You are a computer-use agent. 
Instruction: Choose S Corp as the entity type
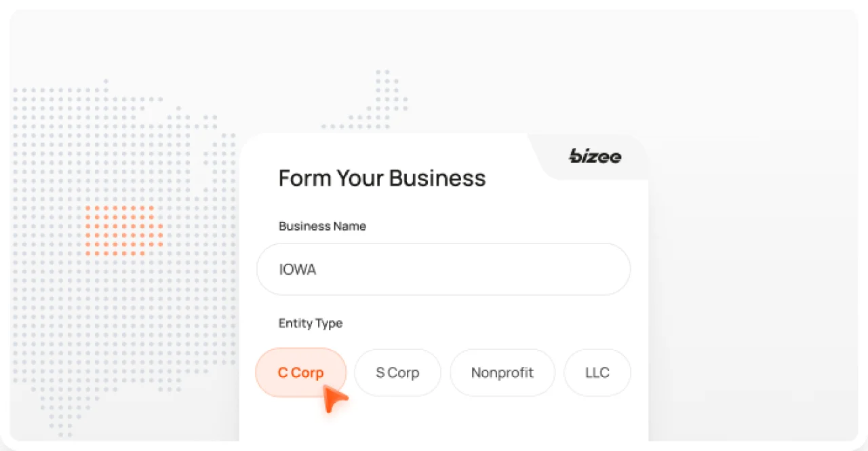point(397,372)
